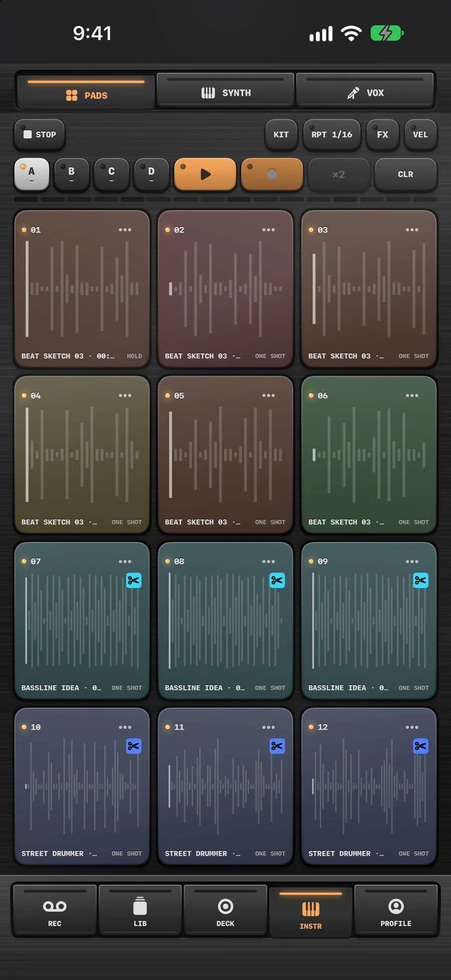Viewport: 451px width, 980px height.
Task: Open options menu for pad 02
Action: (x=269, y=230)
